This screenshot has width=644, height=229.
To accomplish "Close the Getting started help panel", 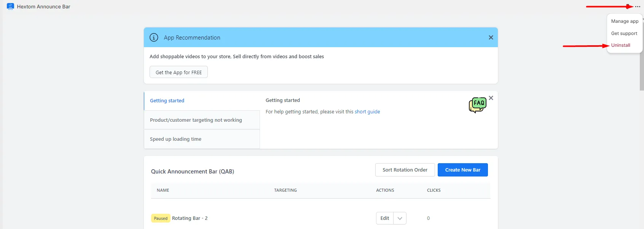I will [x=491, y=98].
